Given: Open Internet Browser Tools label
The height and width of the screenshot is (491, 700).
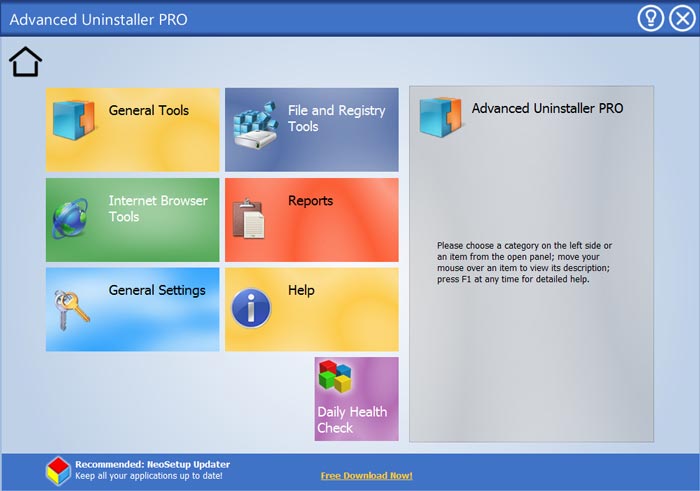Looking at the screenshot, I should tap(158, 208).
